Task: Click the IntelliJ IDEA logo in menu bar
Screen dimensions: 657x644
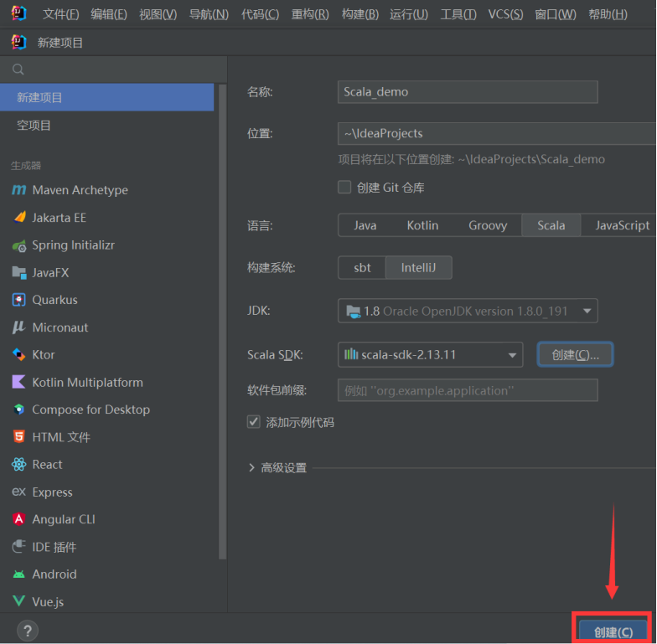Action: (x=18, y=13)
